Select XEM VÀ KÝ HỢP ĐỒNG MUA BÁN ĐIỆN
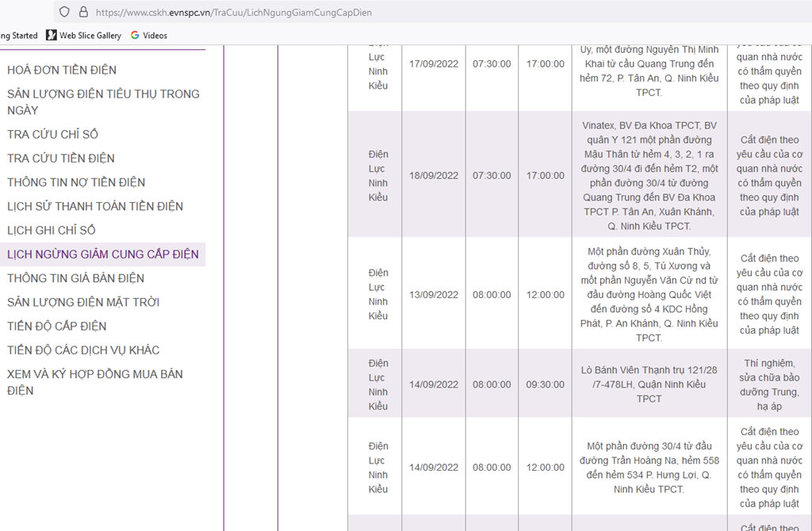Screen dimensions: 812x531 [x=95, y=382]
